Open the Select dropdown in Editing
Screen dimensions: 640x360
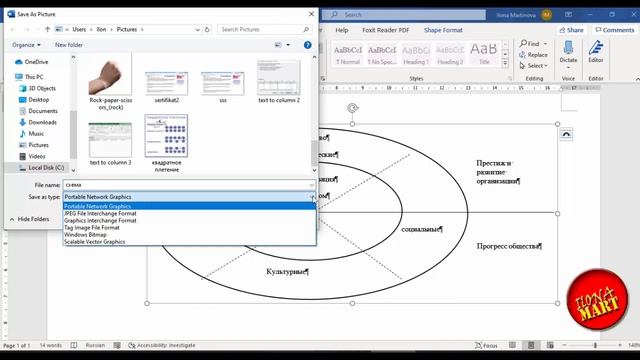click(x=533, y=66)
